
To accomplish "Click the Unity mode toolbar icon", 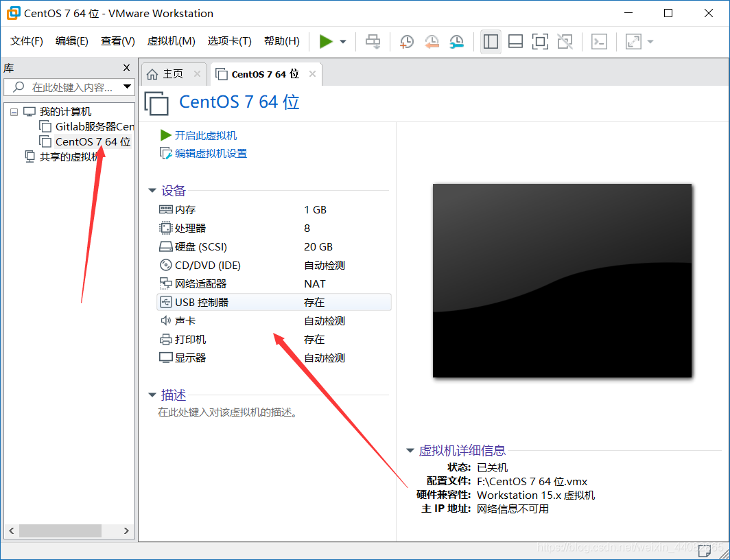I will [565, 41].
